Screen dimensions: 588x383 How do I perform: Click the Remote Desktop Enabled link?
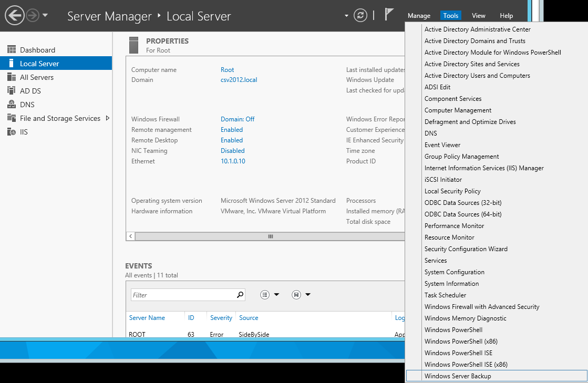pyautogui.click(x=231, y=140)
